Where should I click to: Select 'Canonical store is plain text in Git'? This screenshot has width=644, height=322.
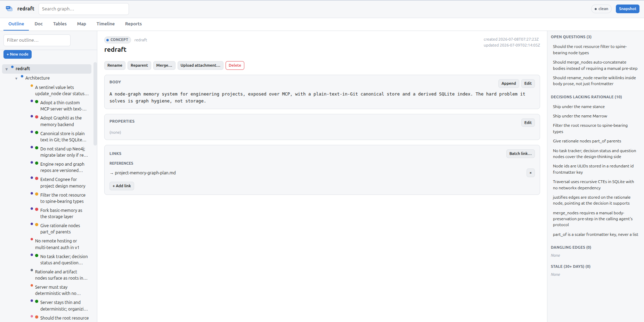pos(63,137)
